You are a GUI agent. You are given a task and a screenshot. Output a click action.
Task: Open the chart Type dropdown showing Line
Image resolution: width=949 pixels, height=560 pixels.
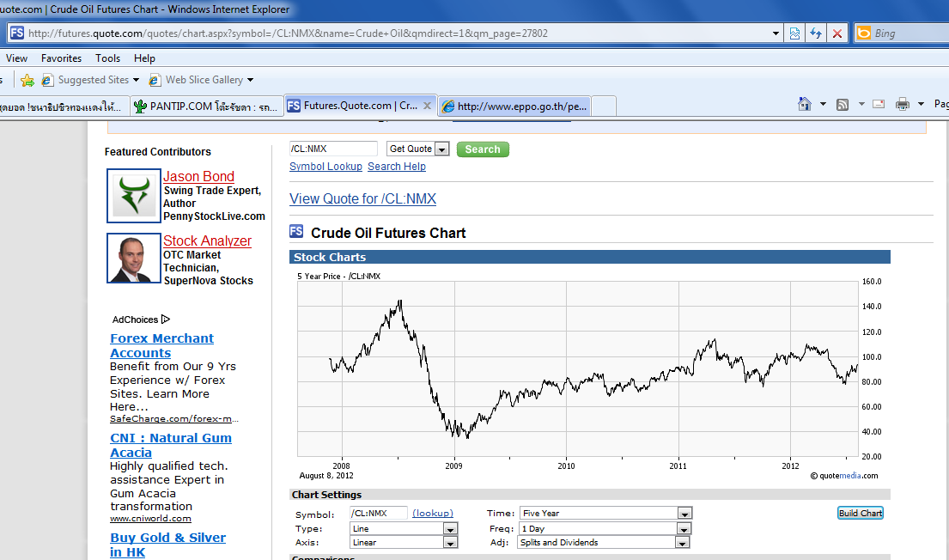click(x=404, y=528)
